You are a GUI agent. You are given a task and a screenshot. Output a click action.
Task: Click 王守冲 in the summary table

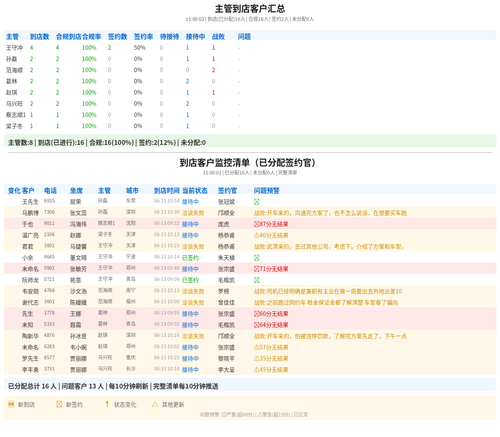14,48
